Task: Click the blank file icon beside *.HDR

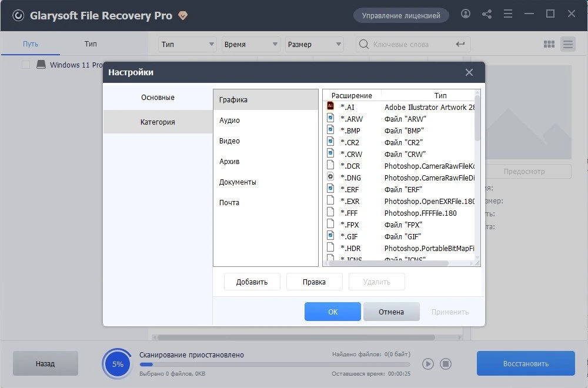Action: (330, 247)
